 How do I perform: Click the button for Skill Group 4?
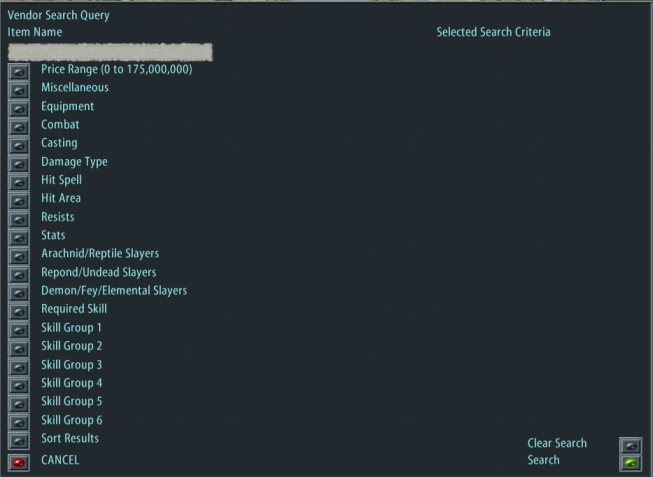point(19,385)
